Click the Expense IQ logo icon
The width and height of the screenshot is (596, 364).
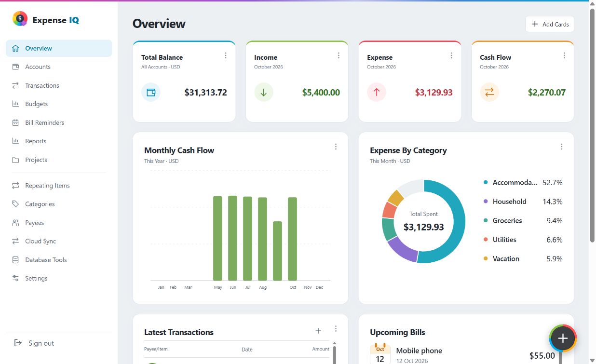(20, 19)
